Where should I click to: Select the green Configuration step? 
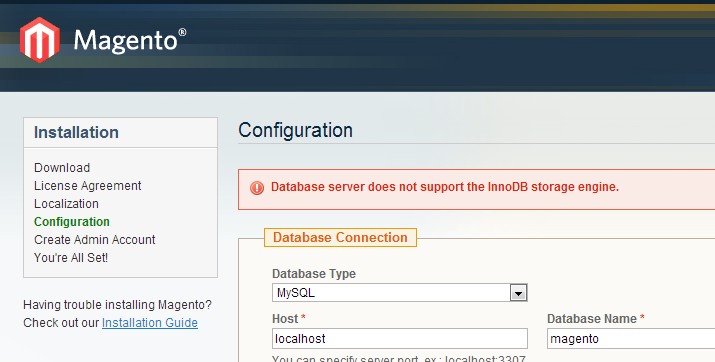72,222
